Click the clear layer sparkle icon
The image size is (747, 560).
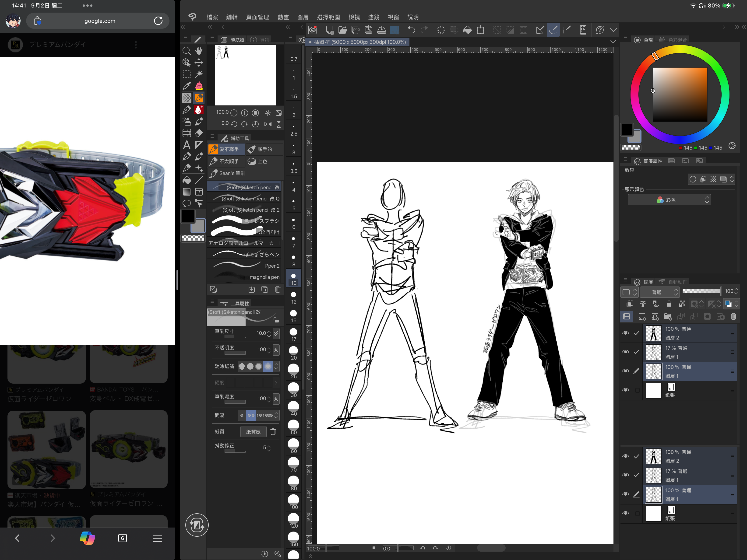click(x=441, y=30)
